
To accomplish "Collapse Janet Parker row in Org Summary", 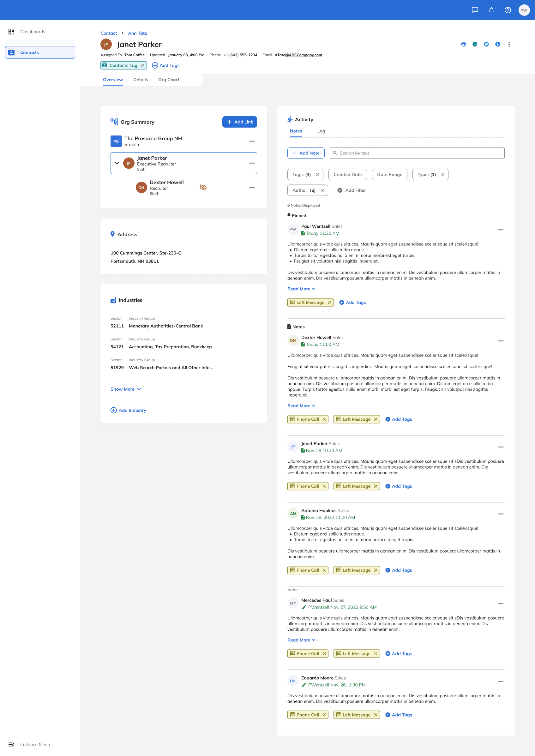I will click(x=117, y=163).
